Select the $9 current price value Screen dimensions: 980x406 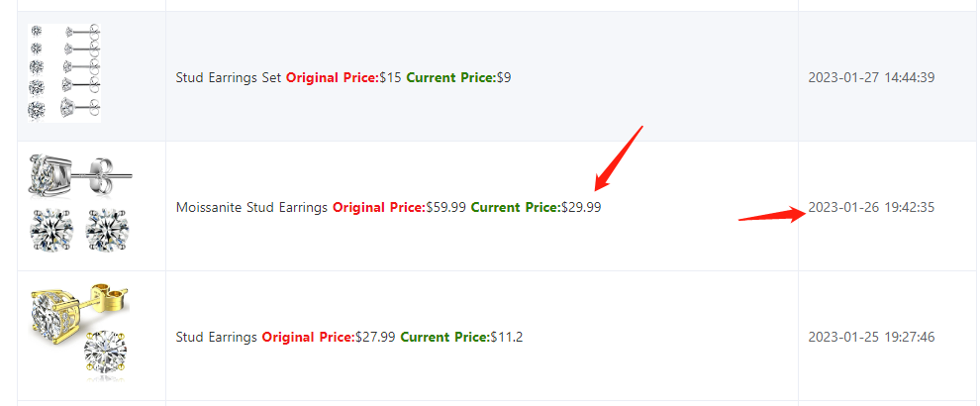click(503, 77)
